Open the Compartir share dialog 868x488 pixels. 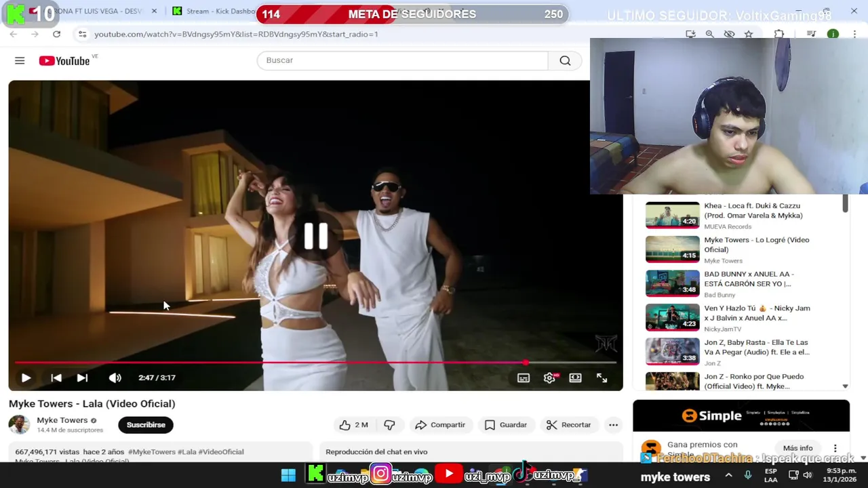click(439, 425)
